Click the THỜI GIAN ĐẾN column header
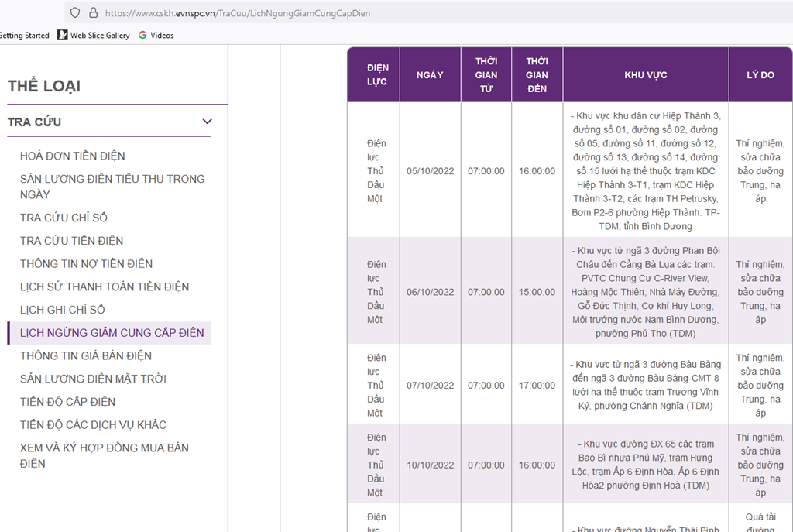Screen dimensions: 793x532 pyautogui.click(x=537, y=75)
